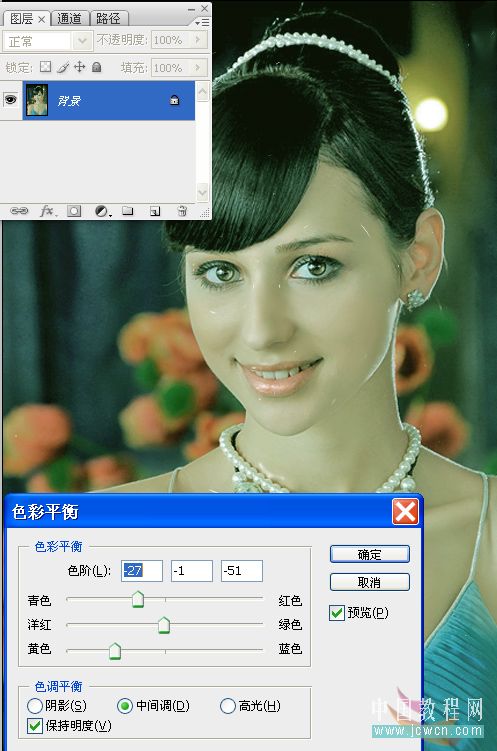Minimize the layers panel
Screen dimensions: 497x751
tap(192, 8)
